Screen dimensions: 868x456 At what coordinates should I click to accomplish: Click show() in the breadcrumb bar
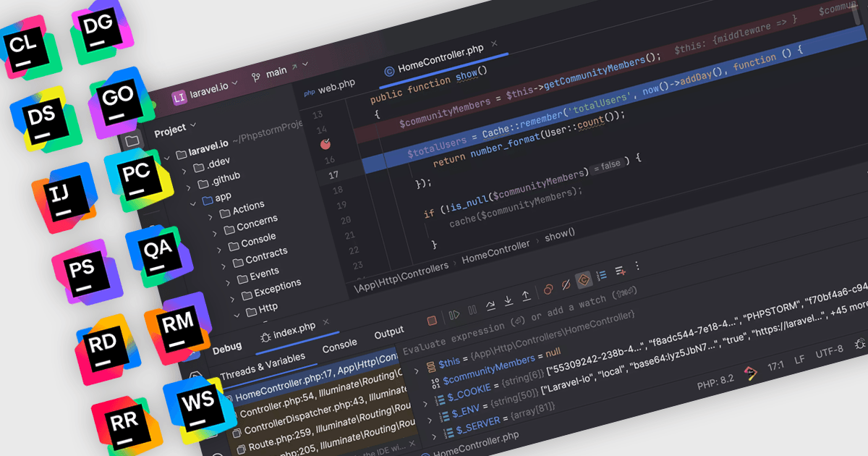[560, 235]
